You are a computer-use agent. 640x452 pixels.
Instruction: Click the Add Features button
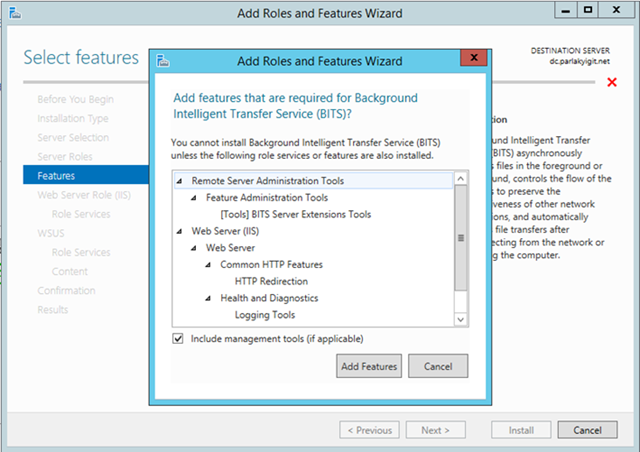(x=370, y=366)
